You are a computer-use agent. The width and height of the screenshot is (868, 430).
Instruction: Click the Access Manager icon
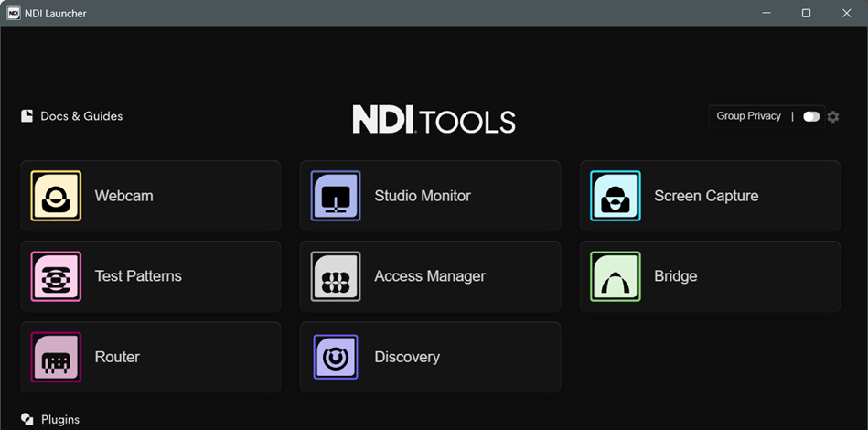tap(336, 276)
